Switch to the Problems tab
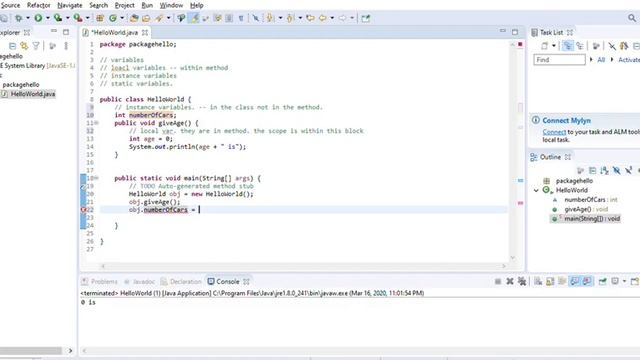Viewport: 640px width, 360px height. 100,282
